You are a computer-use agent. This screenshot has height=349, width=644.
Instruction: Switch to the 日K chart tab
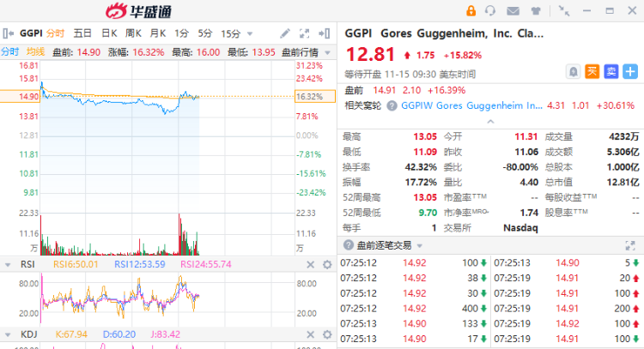click(x=109, y=33)
